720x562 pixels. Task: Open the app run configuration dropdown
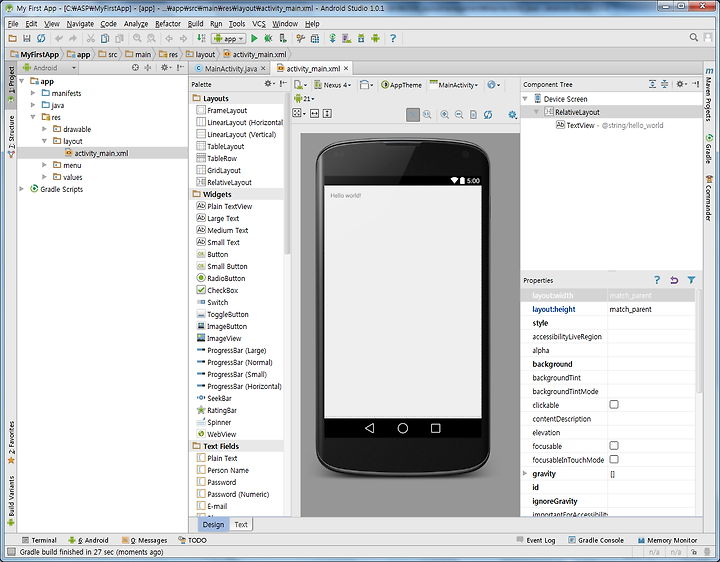pos(229,39)
